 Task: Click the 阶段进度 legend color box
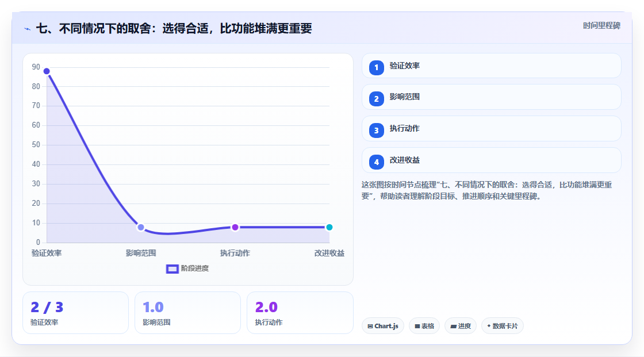(x=172, y=269)
